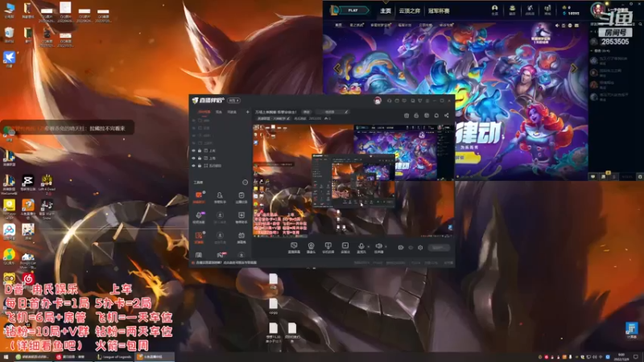Viewport: 644px width, 362px height.
Task: Switch to 云顶之弈 tab in League client
Action: pyautogui.click(x=410, y=10)
